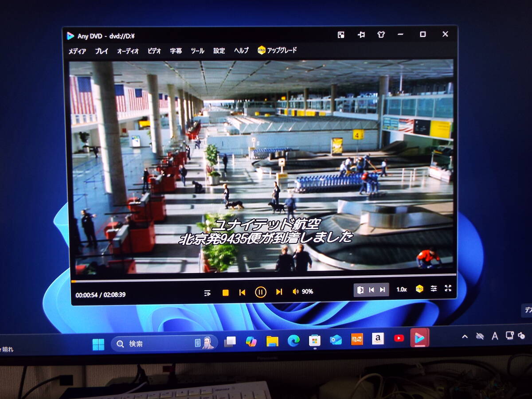This screenshot has height=399, width=532.
Task: Click the elapsed time 00:00:54 display
Action: point(86,295)
